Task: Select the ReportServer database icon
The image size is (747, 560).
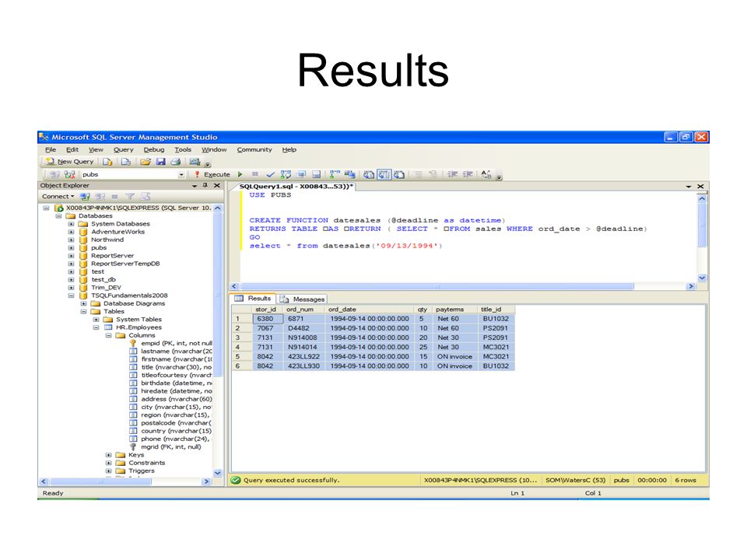Action: (83, 256)
